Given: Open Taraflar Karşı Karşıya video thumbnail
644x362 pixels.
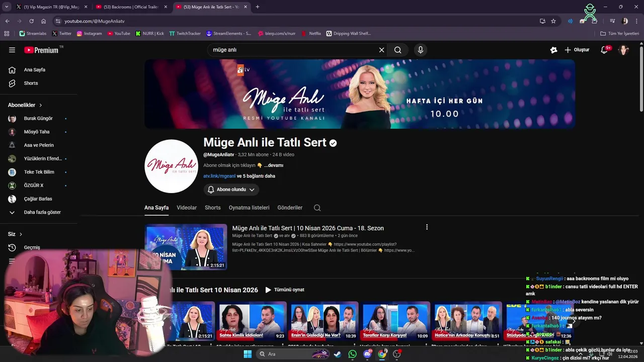Looking at the screenshot, I should 395,321.
